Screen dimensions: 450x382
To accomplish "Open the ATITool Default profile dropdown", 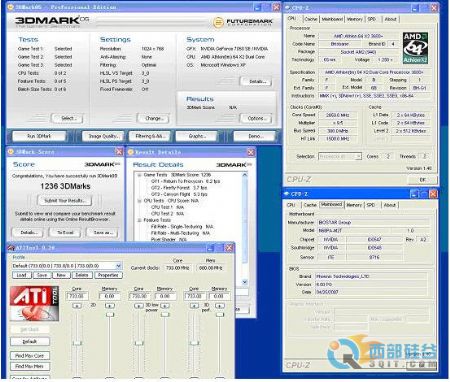I will (x=118, y=266).
